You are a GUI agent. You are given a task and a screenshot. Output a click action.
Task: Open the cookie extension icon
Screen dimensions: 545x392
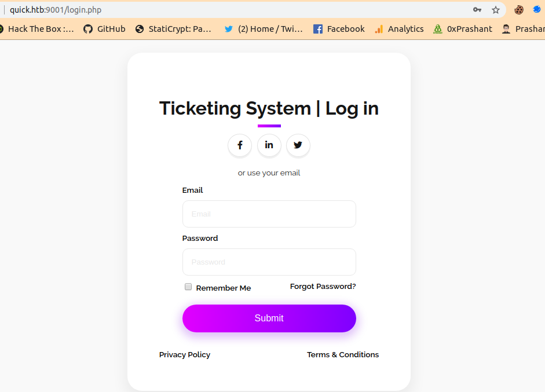coord(518,9)
